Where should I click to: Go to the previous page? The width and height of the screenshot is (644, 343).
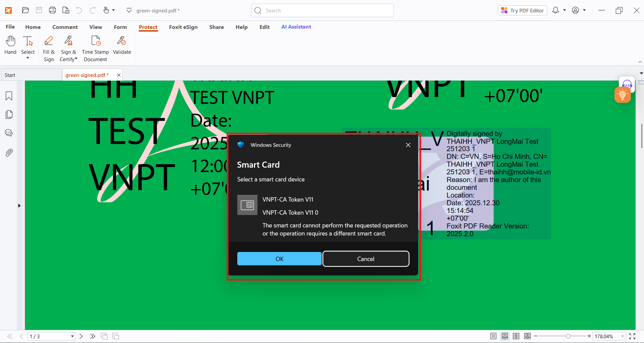21,336
